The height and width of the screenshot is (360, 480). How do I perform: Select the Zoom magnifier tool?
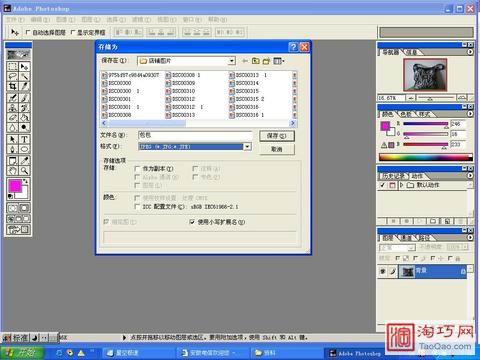pyautogui.click(x=24, y=171)
